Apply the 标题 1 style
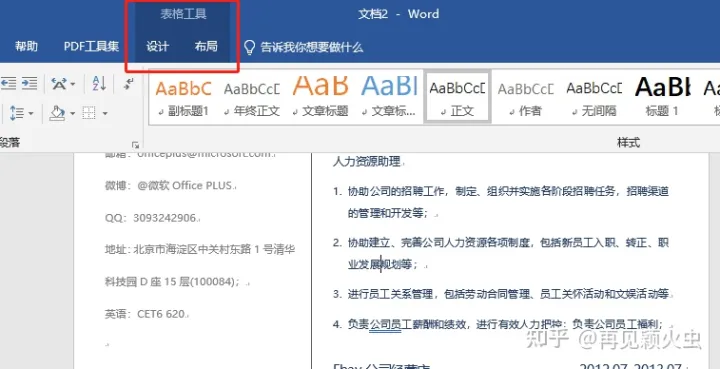Screen dimensions: 720x369 point(662,97)
